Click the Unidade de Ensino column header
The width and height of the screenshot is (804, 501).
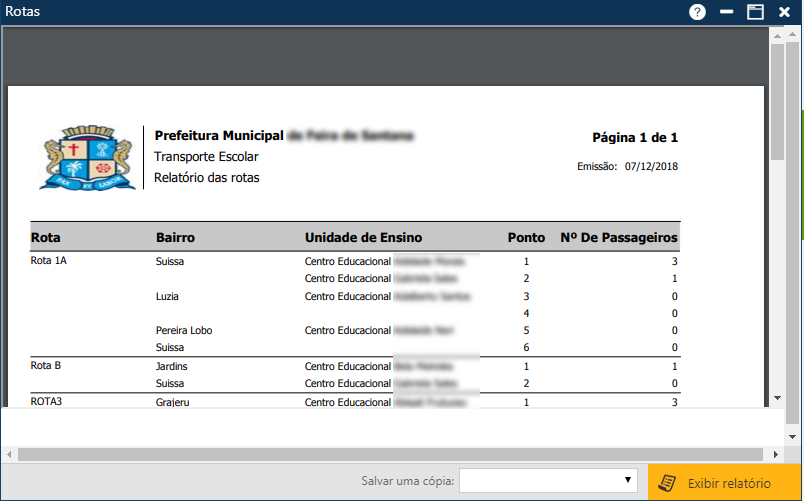364,237
